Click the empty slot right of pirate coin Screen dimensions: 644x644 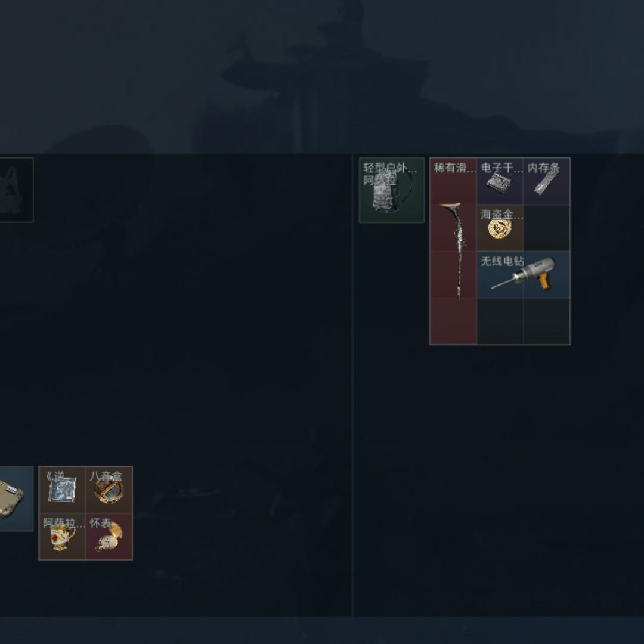point(547,228)
